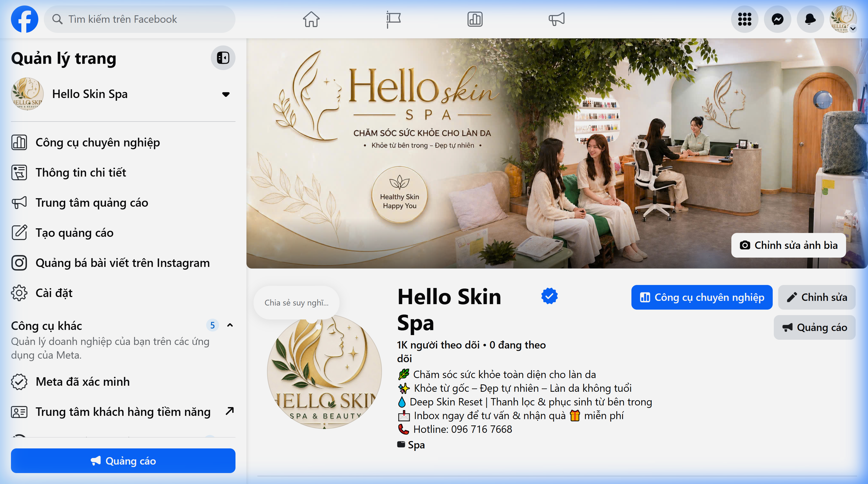Click 1K người theo dõi link
Screen dimensions: 868x484
point(438,345)
